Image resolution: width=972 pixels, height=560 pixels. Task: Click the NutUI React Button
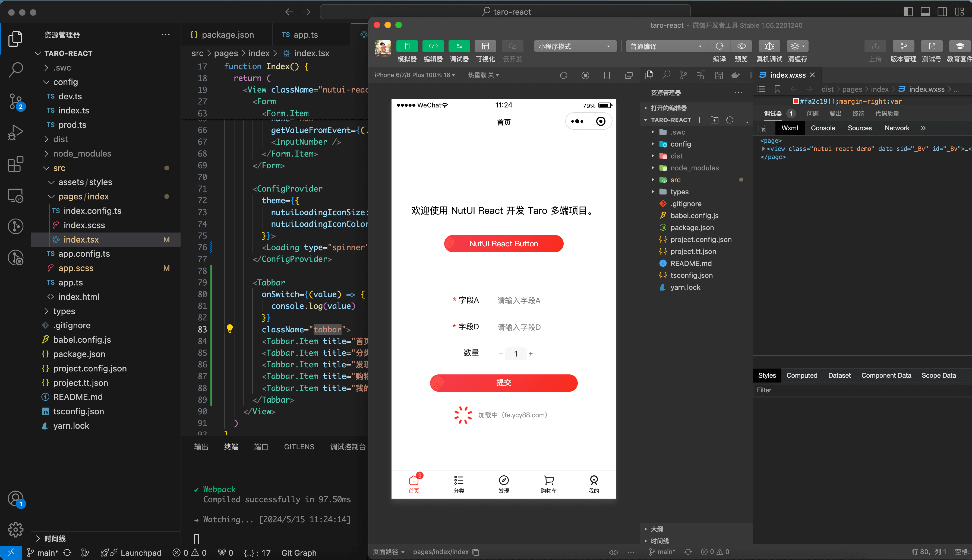[503, 243]
